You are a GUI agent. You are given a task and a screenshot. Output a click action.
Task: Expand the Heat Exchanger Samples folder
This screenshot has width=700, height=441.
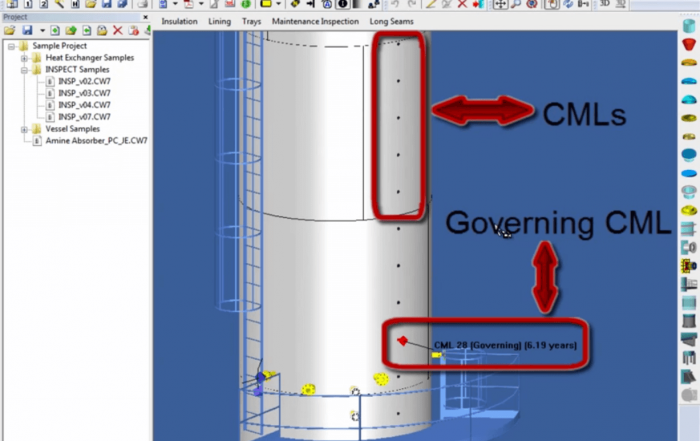pyautogui.click(x=23, y=58)
